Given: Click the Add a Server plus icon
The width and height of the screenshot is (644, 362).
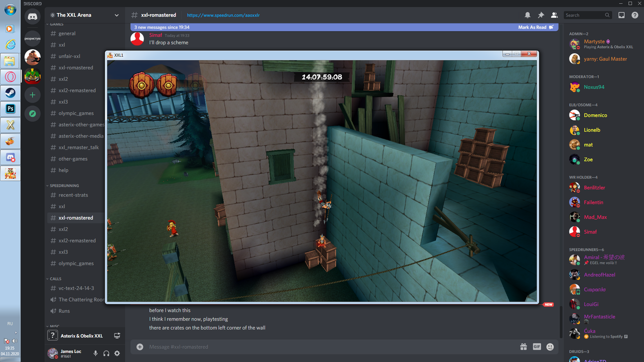Looking at the screenshot, I should tap(32, 95).
